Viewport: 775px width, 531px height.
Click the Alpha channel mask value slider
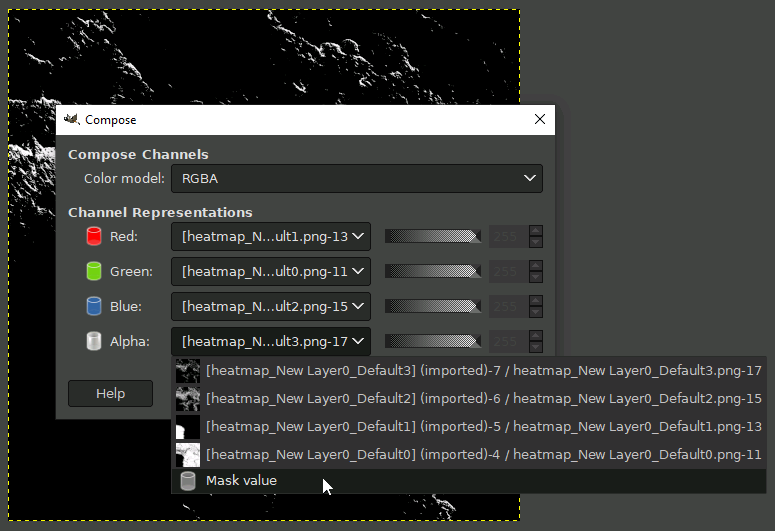(x=433, y=342)
